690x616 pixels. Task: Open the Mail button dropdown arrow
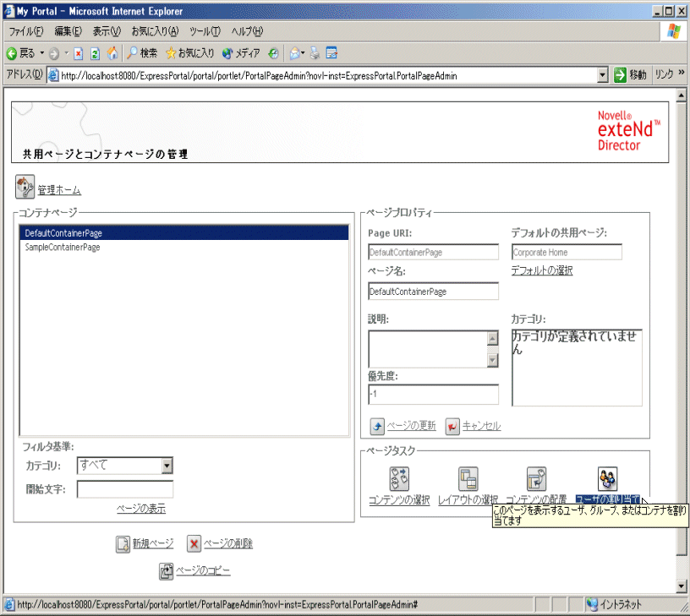click(x=303, y=53)
